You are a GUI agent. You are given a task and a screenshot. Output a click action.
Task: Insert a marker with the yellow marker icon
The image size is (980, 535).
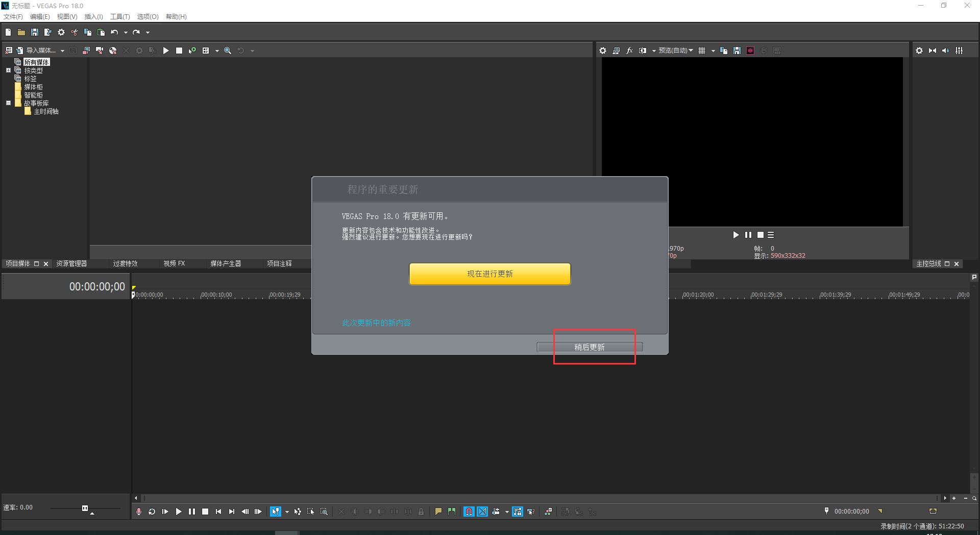pyautogui.click(x=438, y=512)
